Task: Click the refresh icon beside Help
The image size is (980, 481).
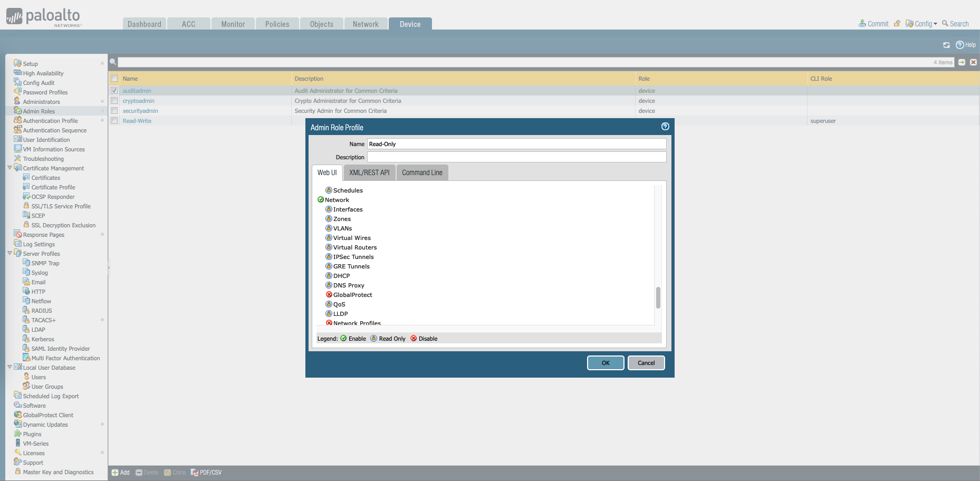Action: click(946, 45)
